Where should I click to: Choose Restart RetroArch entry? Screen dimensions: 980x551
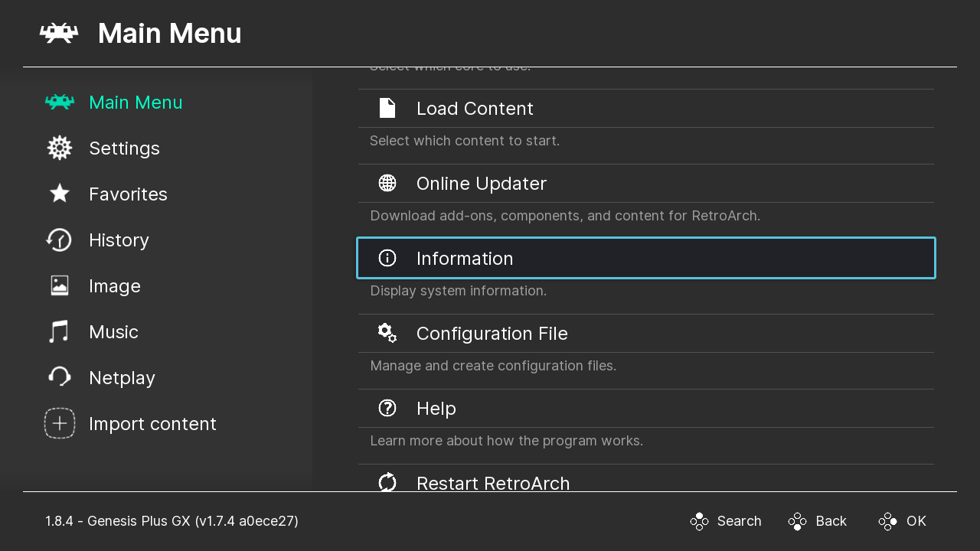pos(646,478)
